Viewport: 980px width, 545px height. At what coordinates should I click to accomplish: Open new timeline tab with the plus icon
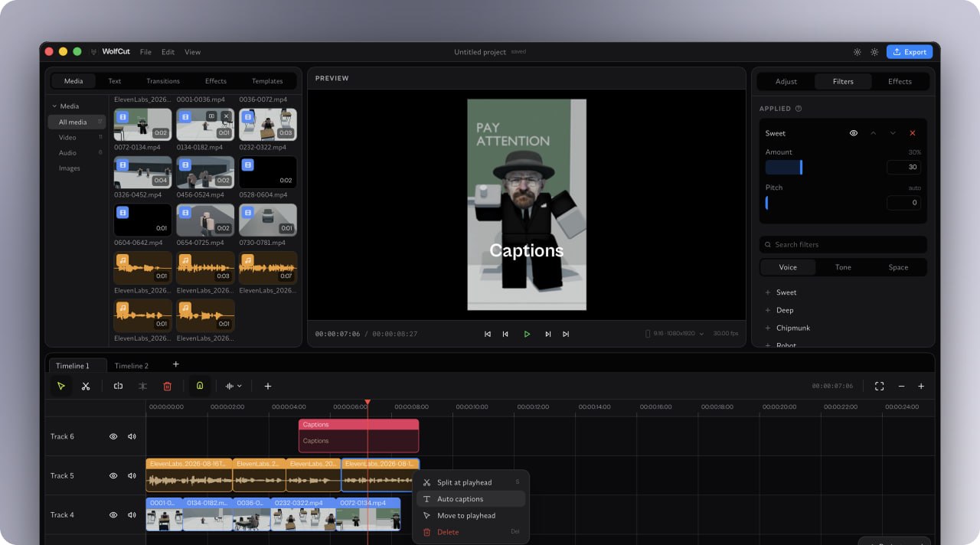click(175, 364)
